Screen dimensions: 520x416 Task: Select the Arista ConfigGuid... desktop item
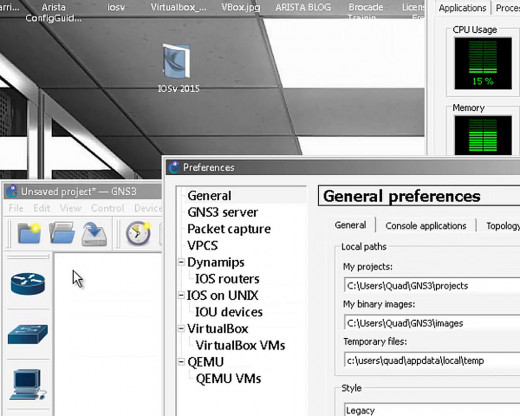(x=53, y=13)
